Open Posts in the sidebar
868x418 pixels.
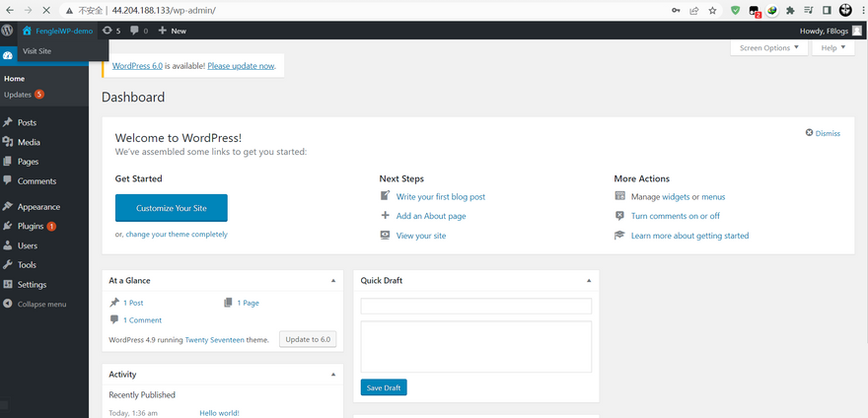pyautogui.click(x=27, y=122)
